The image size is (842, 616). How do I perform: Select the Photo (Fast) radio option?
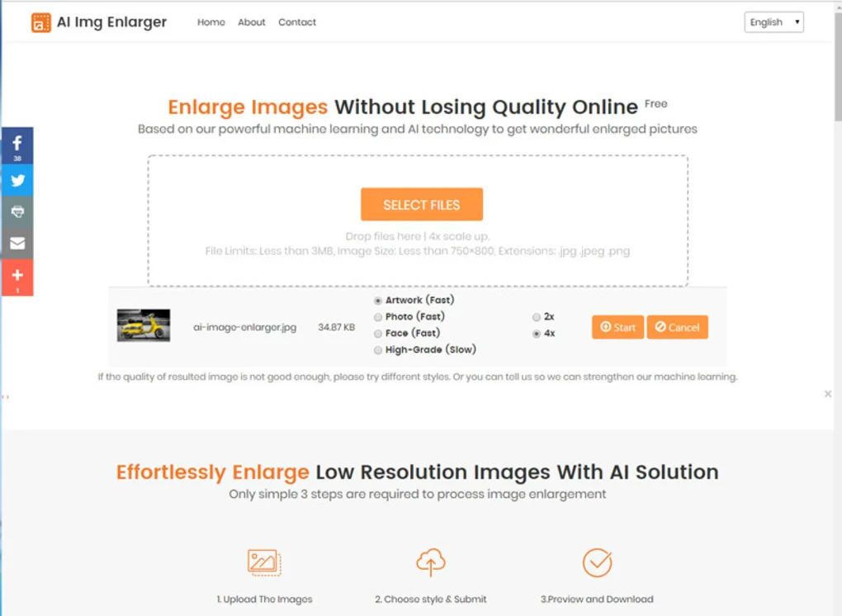(378, 317)
